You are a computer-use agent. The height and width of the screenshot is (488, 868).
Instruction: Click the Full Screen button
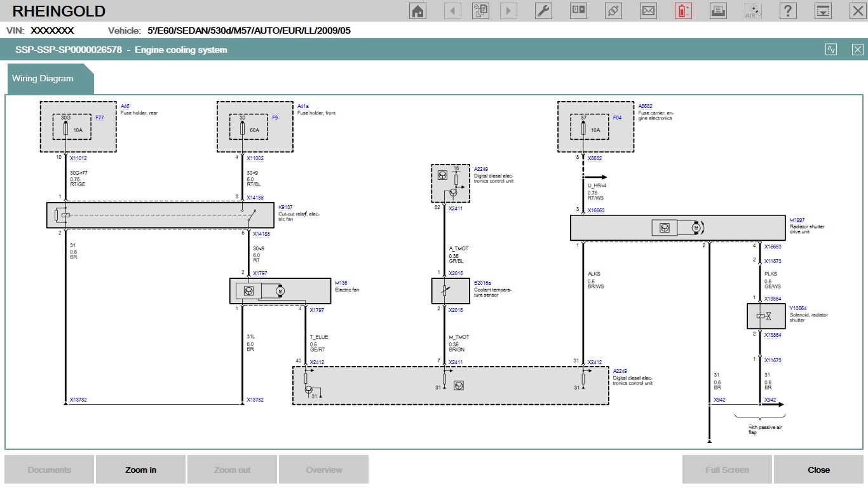(x=727, y=470)
